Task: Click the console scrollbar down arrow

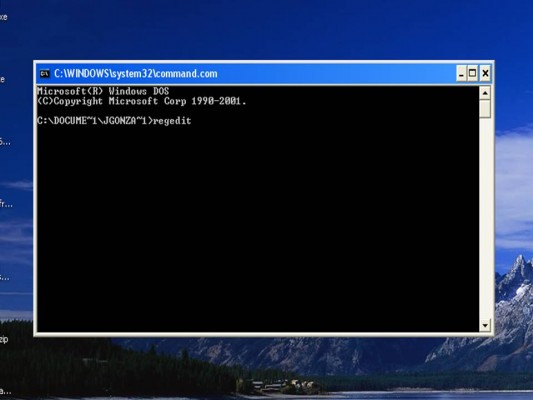Action: click(485, 326)
